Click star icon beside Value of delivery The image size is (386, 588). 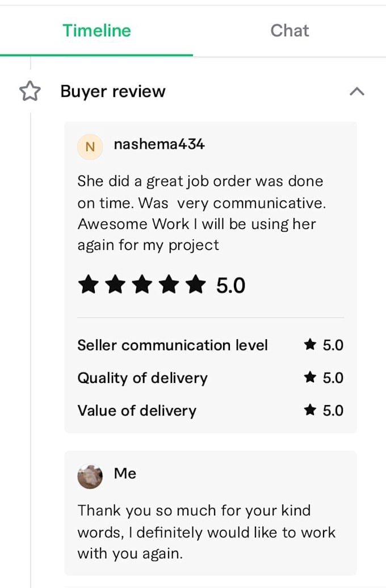pos(311,410)
